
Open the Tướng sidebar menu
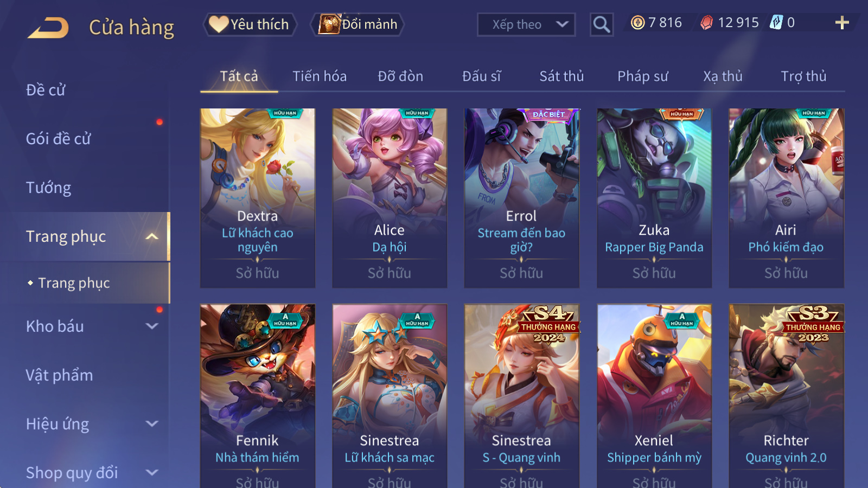tap(49, 188)
